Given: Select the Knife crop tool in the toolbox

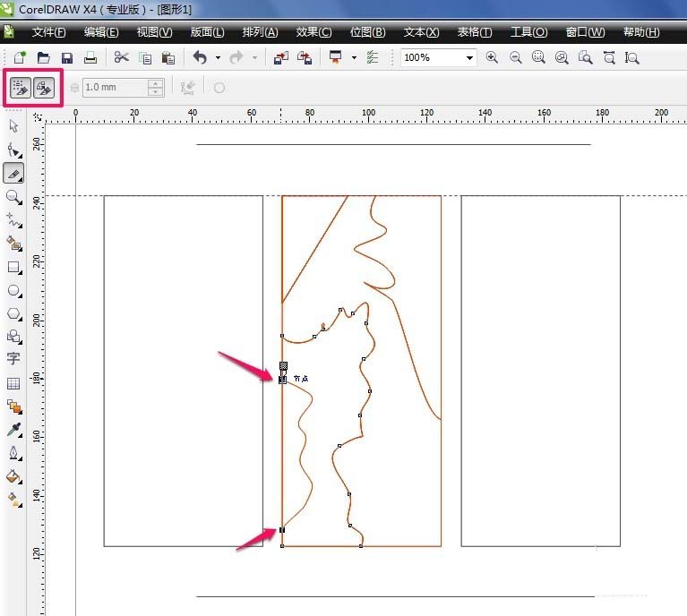Looking at the screenshot, I should (x=13, y=174).
